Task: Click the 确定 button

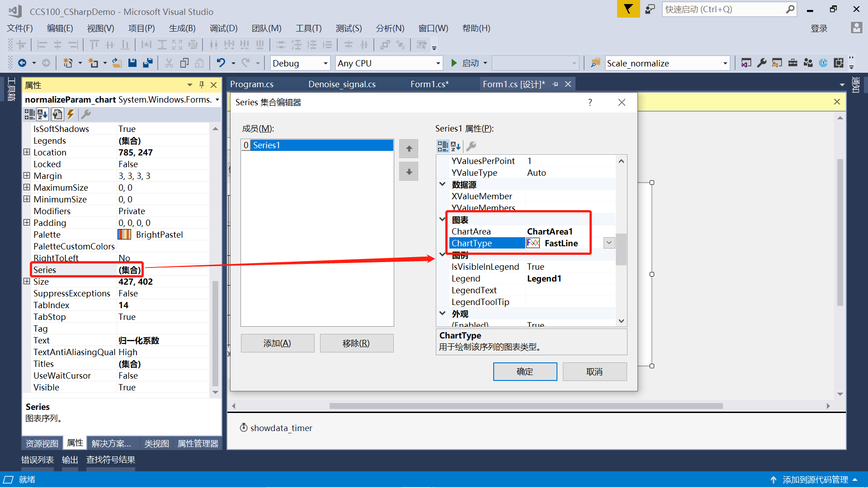Action: click(525, 371)
